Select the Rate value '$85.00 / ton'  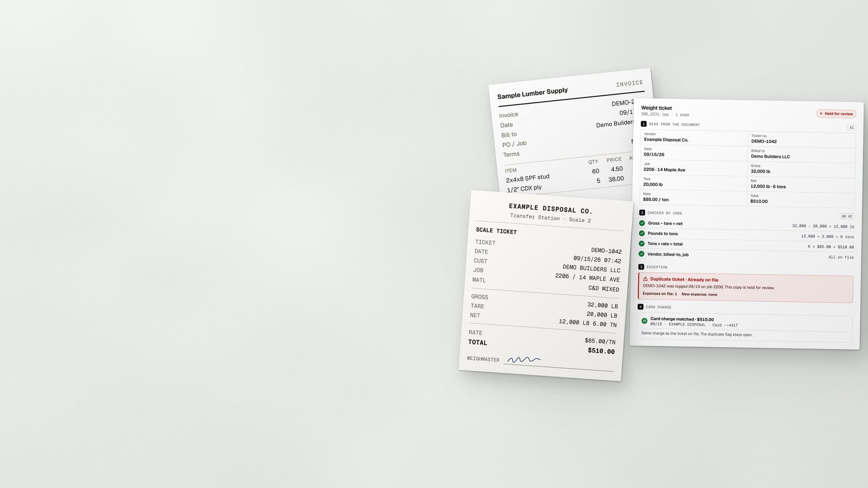656,199
